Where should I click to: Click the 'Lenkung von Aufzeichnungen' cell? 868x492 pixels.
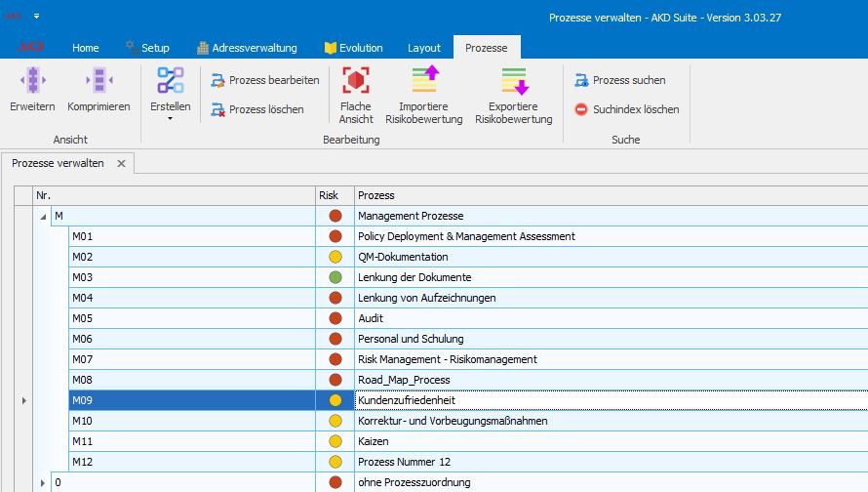[x=612, y=298]
